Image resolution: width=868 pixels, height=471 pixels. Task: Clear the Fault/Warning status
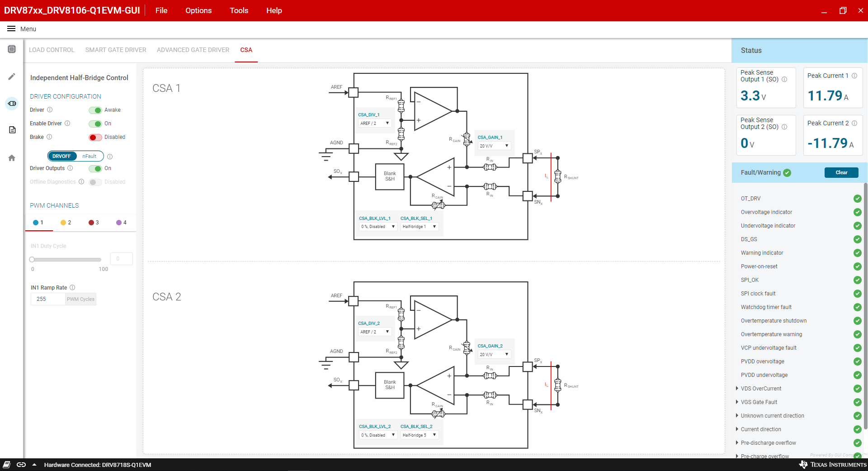click(841, 172)
